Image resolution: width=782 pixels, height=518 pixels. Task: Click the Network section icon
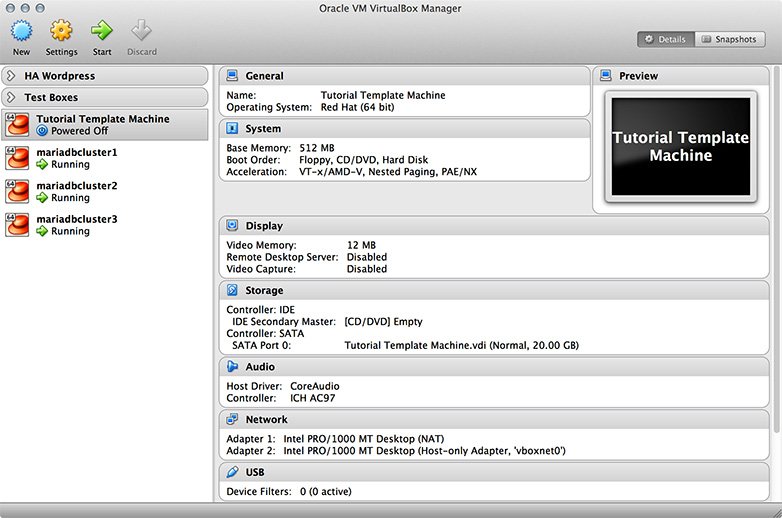pos(232,420)
